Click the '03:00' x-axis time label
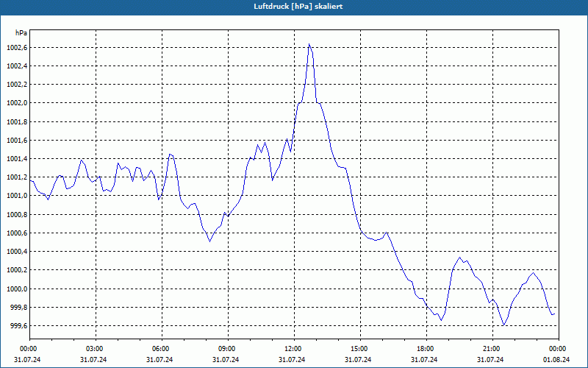The image size is (588, 368). (x=94, y=349)
